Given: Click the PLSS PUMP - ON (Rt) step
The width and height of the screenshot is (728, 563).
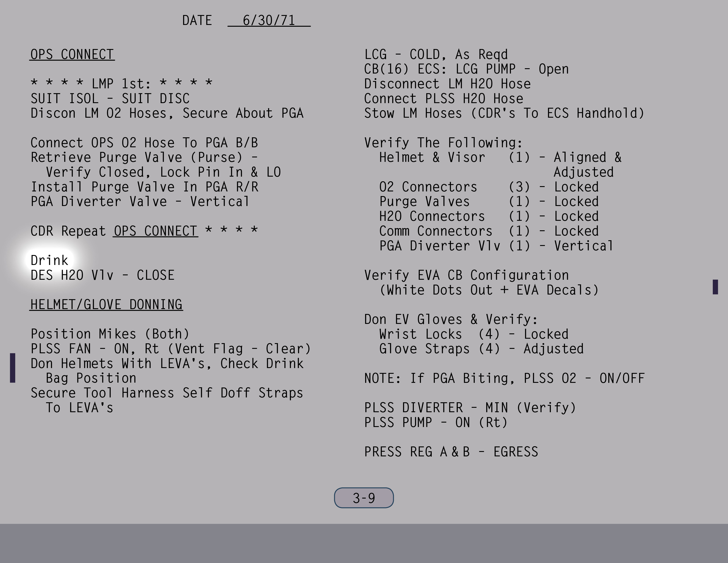Looking at the screenshot, I should (436, 423).
